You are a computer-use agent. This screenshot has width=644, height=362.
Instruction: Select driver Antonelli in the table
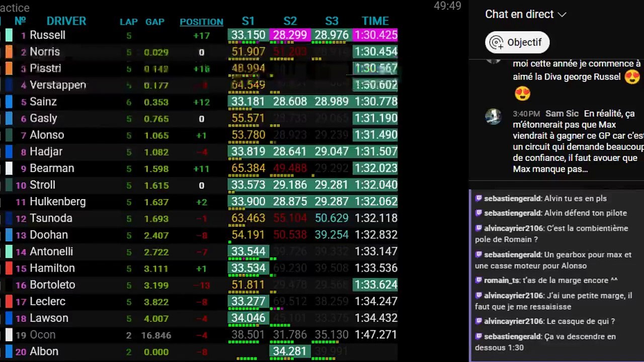(51, 251)
